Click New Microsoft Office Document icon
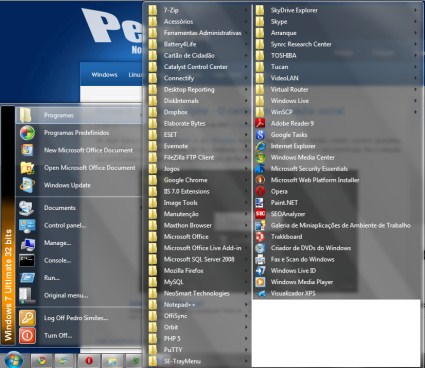The height and width of the screenshot is (368, 425). coord(27,150)
